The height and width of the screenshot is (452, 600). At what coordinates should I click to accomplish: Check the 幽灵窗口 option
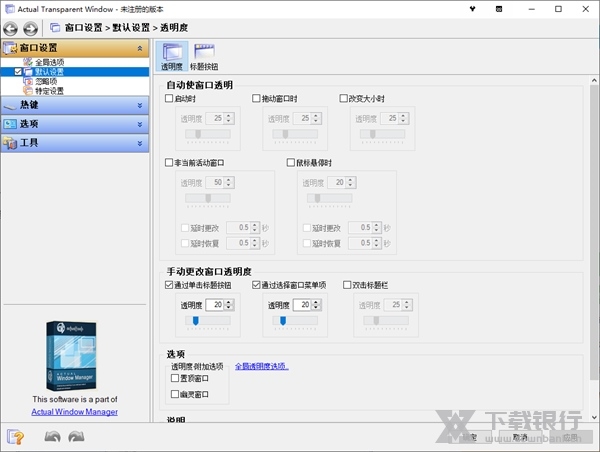[174, 394]
